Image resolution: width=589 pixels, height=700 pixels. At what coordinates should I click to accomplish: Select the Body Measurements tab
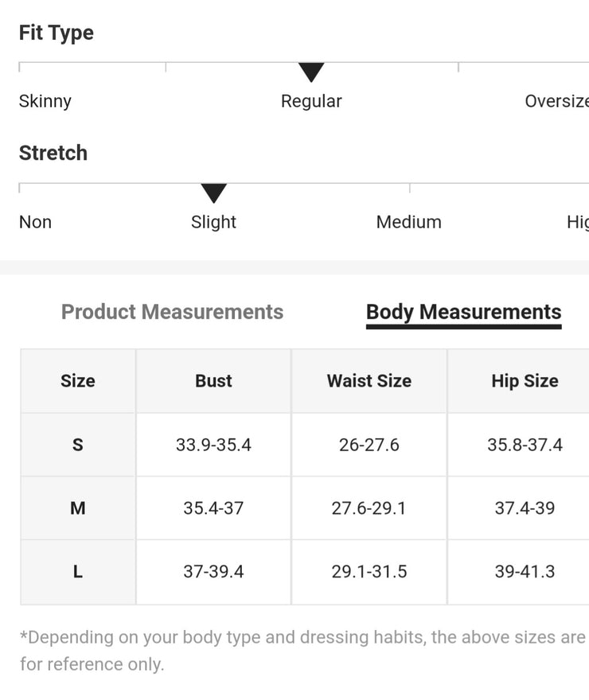coord(463,312)
